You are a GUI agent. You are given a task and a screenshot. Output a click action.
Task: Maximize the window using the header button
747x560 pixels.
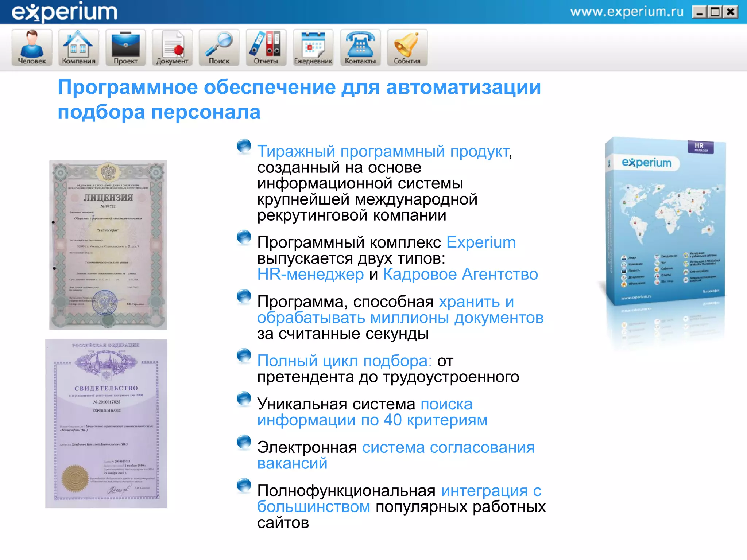(715, 12)
